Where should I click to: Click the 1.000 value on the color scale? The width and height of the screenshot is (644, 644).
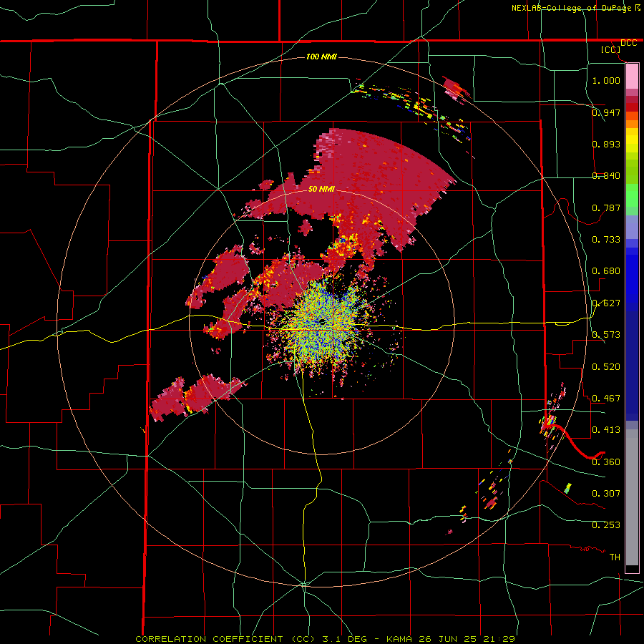tap(606, 80)
